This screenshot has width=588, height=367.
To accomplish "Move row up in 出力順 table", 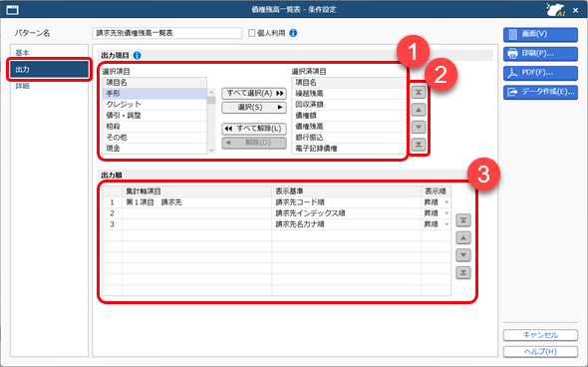I will coord(463,237).
